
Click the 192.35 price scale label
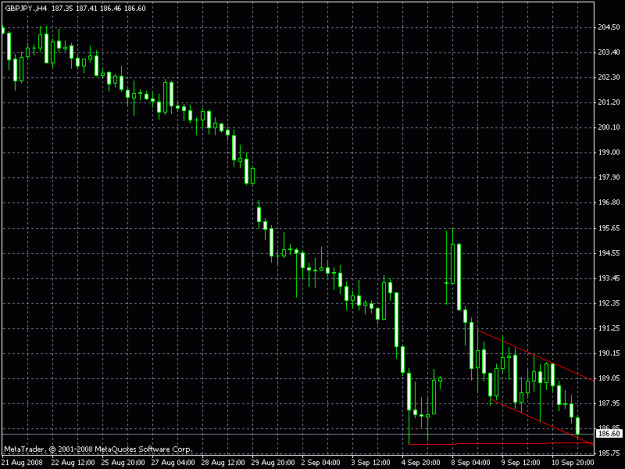click(609, 304)
